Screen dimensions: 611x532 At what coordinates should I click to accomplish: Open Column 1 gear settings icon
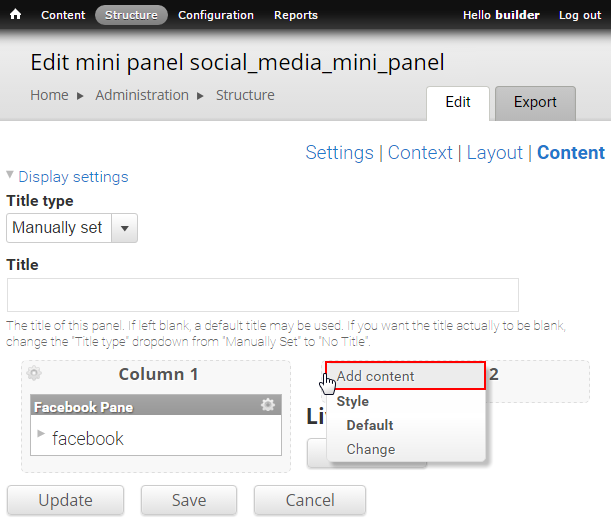pyautogui.click(x=34, y=373)
